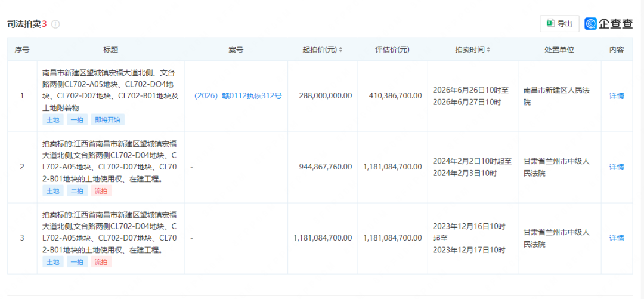Click the 企查查 logo icon
The height and width of the screenshot is (299, 644).
pyautogui.click(x=591, y=24)
